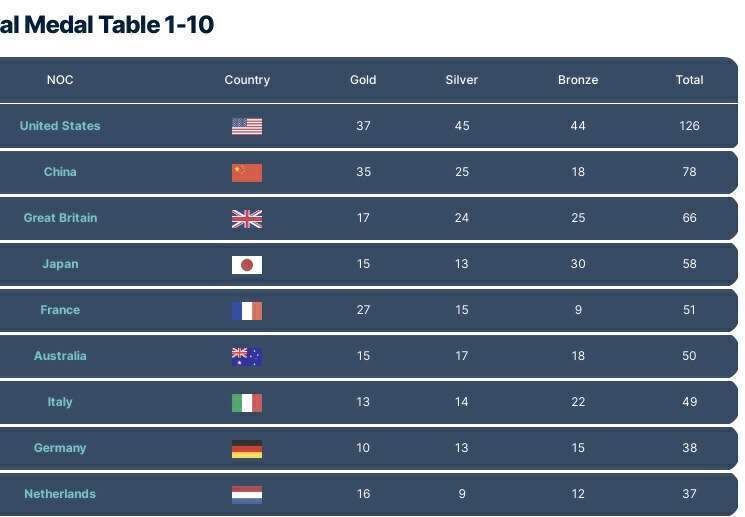Click the Netherlands flag icon
The width and height of the screenshot is (745, 517).
247,495
